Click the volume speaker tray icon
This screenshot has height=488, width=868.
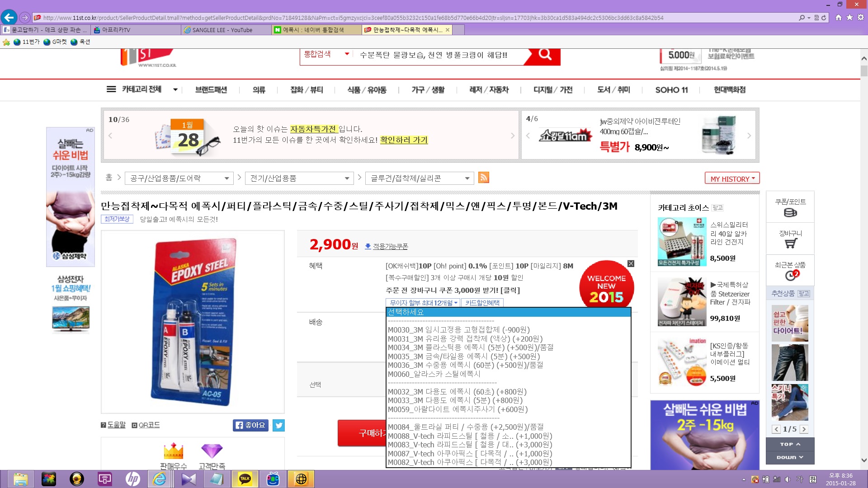click(x=788, y=479)
